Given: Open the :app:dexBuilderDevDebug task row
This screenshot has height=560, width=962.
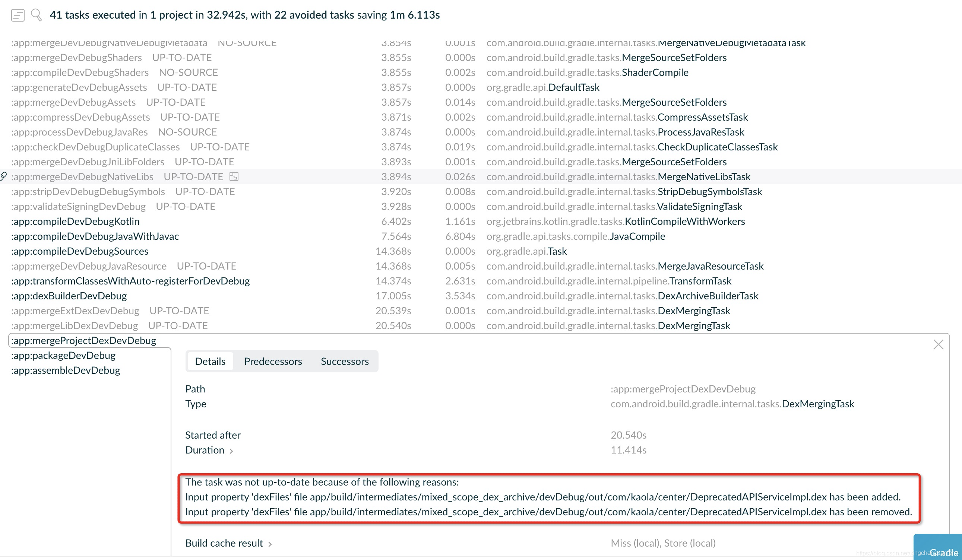Looking at the screenshot, I should tap(69, 296).
